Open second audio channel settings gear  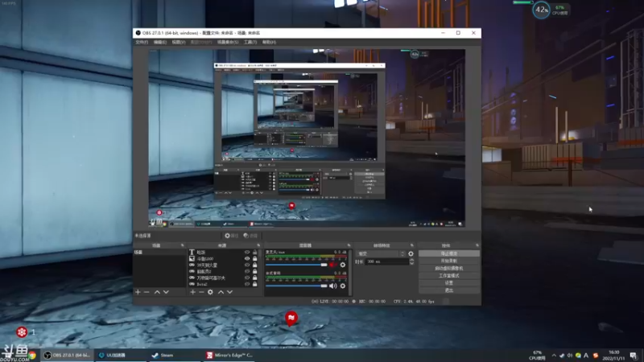click(343, 286)
